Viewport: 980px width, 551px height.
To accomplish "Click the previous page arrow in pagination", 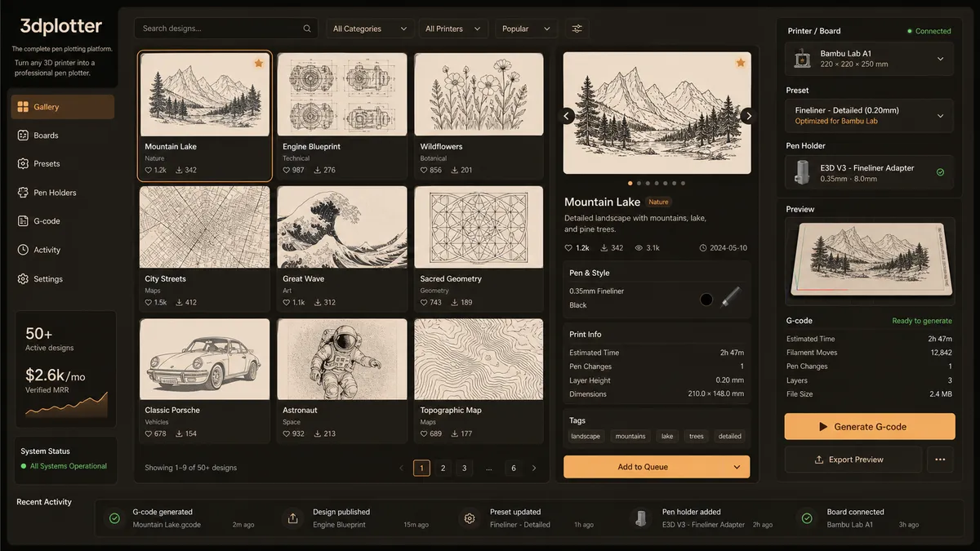I will 401,468.
